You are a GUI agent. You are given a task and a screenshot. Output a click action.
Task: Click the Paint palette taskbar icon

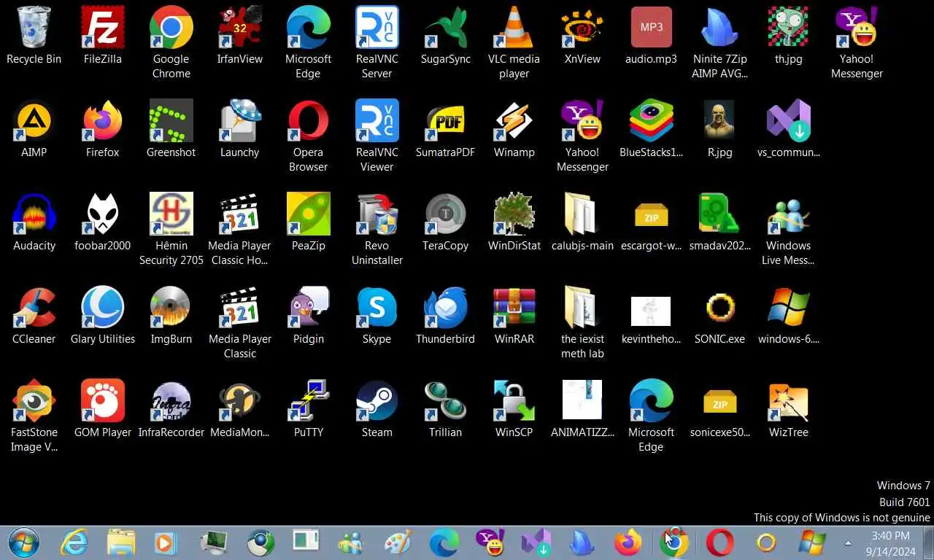tap(398, 542)
